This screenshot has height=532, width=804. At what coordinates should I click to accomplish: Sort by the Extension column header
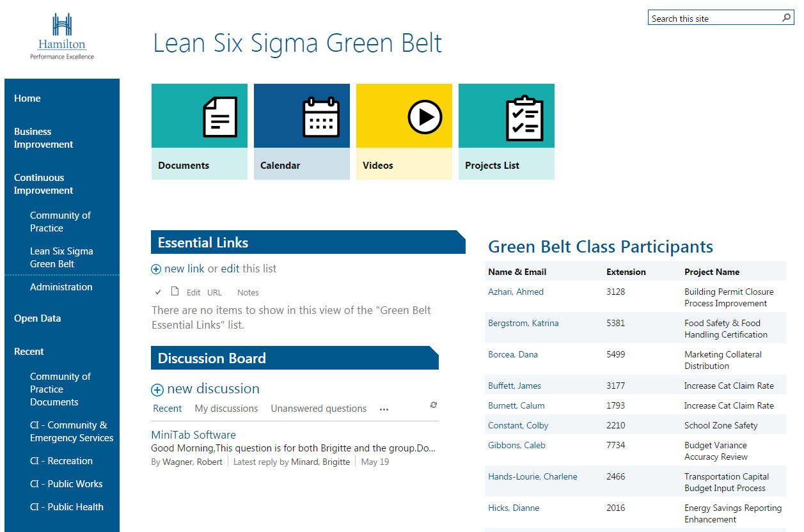[x=626, y=272]
